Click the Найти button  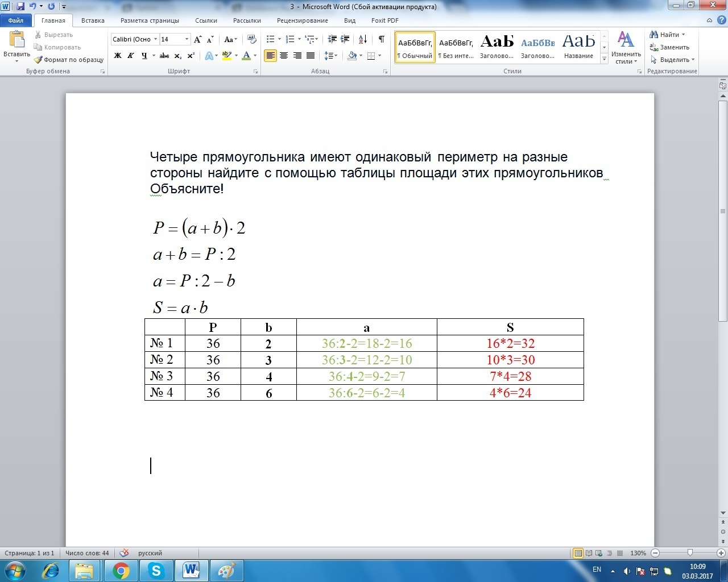point(668,35)
